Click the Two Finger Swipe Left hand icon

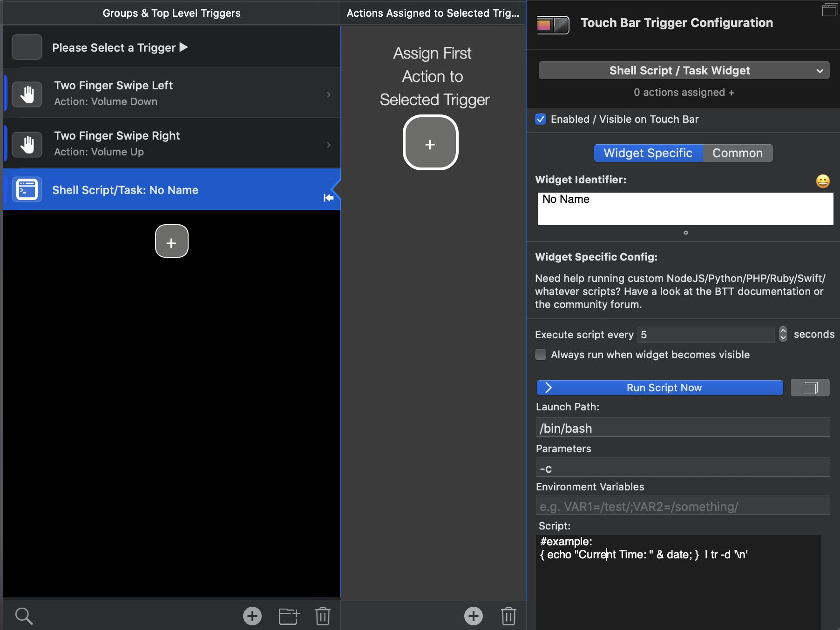[27, 94]
